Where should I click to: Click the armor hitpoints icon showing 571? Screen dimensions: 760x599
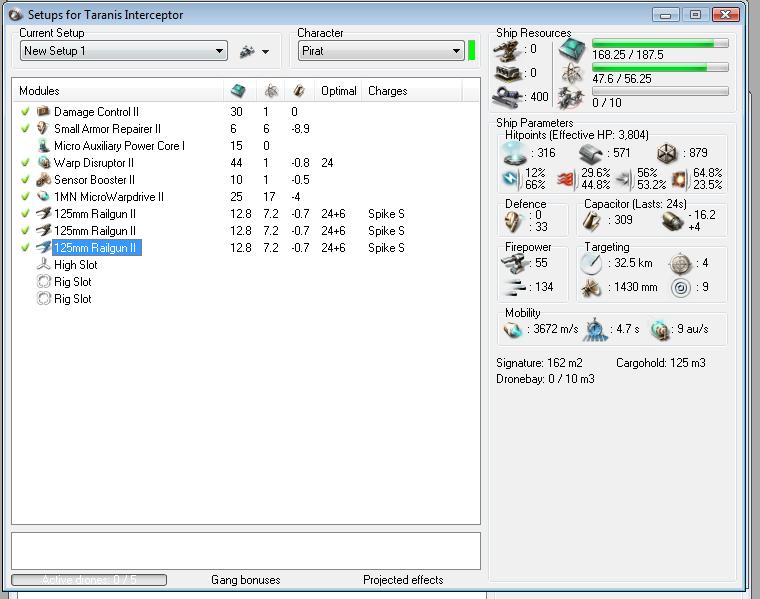[x=591, y=153]
